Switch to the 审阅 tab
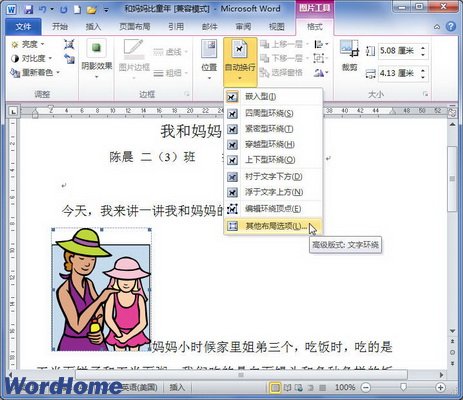The image size is (463, 400). [243, 27]
